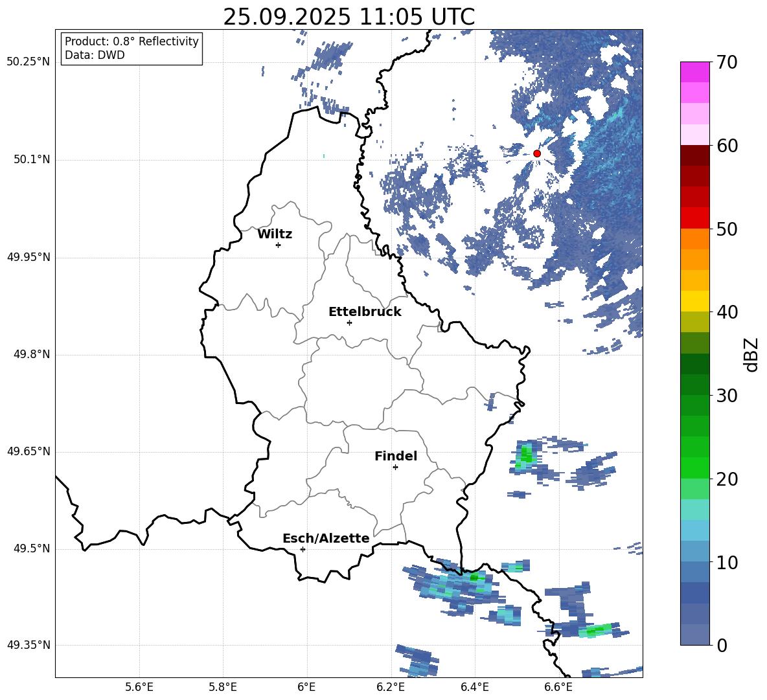Image resolution: width=767 pixels, height=700 pixels.
Task: Click the 6.2°E longitude label
Action: (391, 687)
